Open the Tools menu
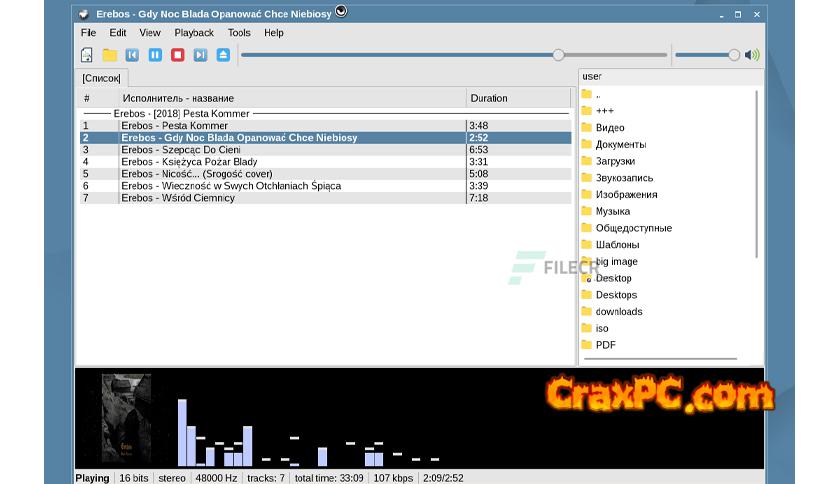The height and width of the screenshot is (484, 836). click(x=239, y=33)
